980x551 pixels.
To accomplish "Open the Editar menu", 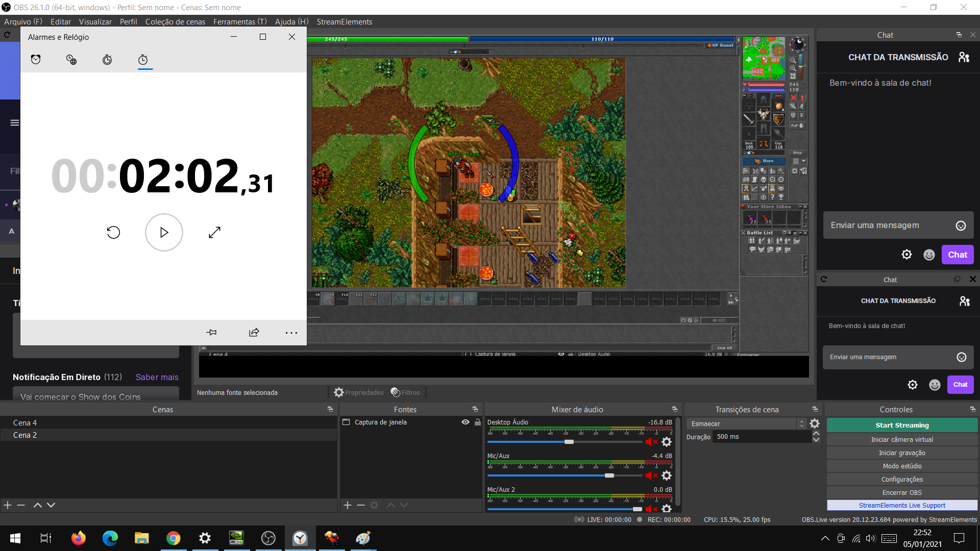I will 61,21.
